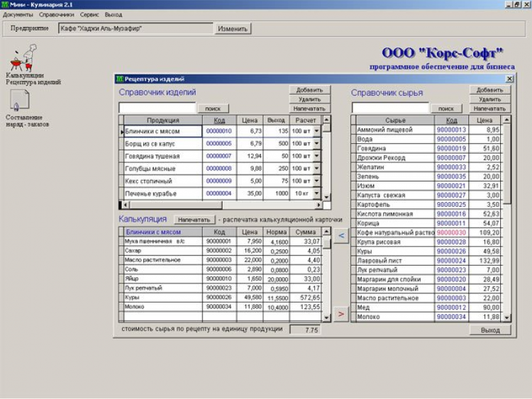Click the Сумма column header in Калькуляция
This screenshot has height=399, width=532.
tap(305, 232)
